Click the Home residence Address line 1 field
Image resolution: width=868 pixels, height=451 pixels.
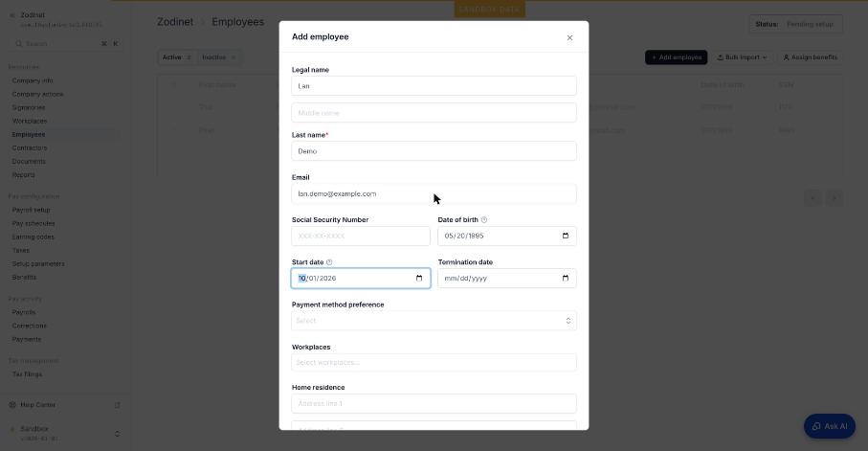click(434, 403)
